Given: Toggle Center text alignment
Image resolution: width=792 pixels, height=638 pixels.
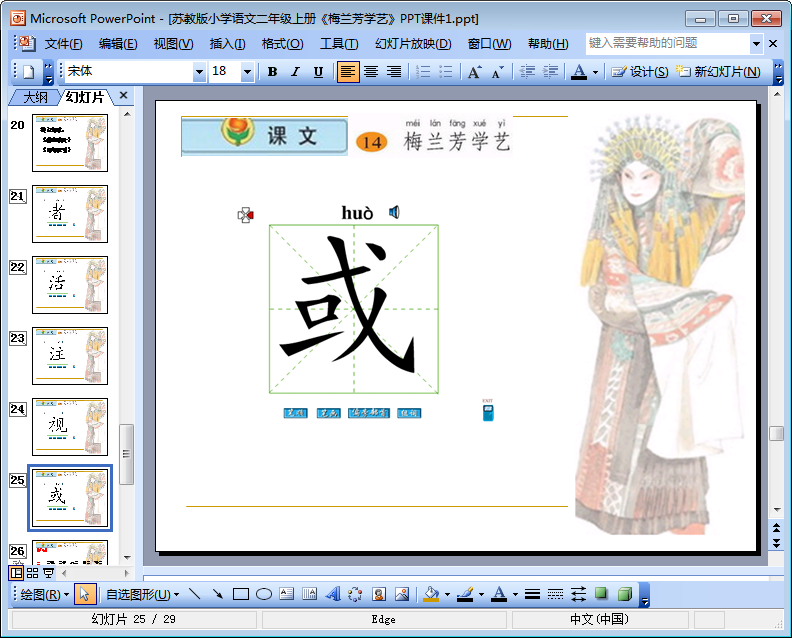Looking at the screenshot, I should coord(371,72).
